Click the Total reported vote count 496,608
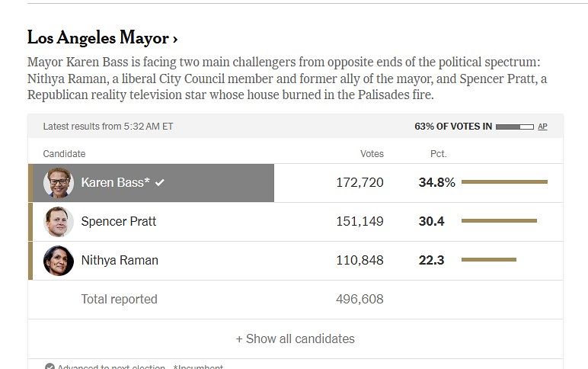Image resolution: width=588 pixels, height=369 pixels. pyautogui.click(x=360, y=299)
